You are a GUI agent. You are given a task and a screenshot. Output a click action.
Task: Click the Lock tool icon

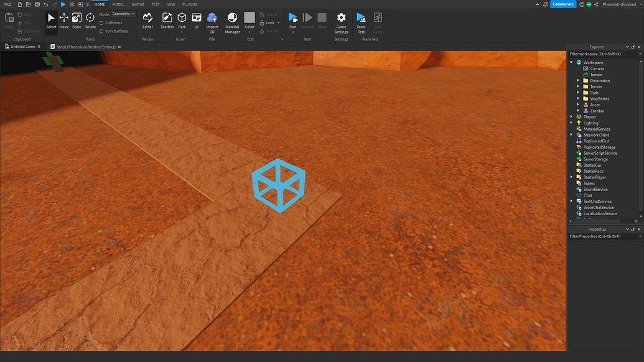click(262, 22)
